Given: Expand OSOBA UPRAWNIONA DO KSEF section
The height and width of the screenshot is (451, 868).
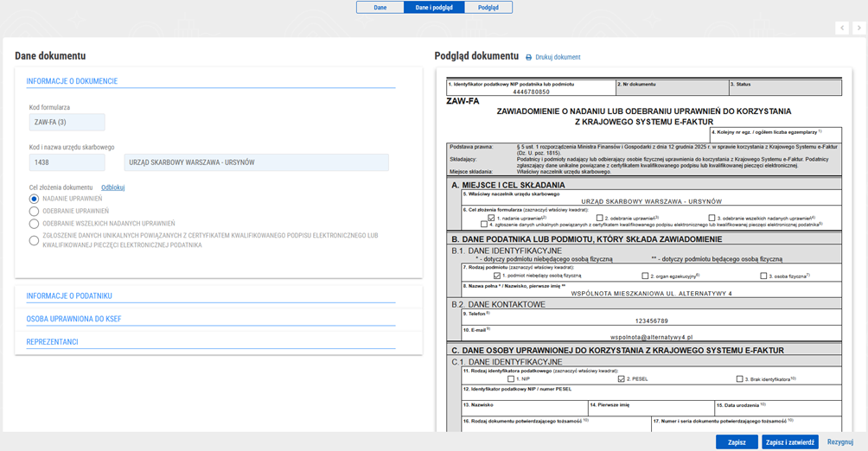Looking at the screenshot, I should click(x=73, y=320).
